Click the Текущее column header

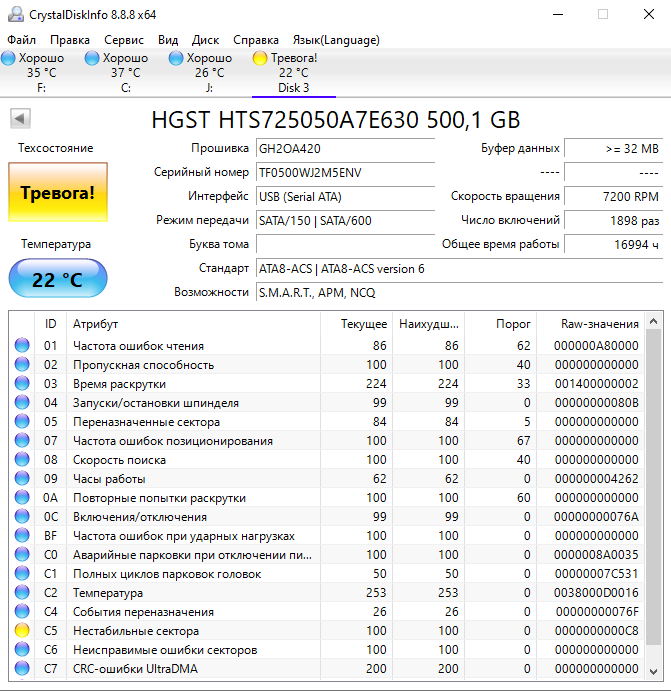tap(356, 324)
